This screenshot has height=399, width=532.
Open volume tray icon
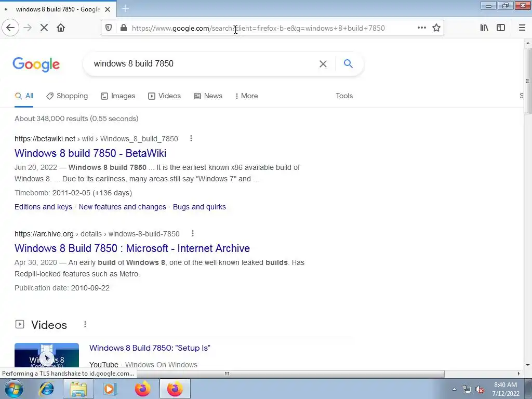[x=480, y=390]
